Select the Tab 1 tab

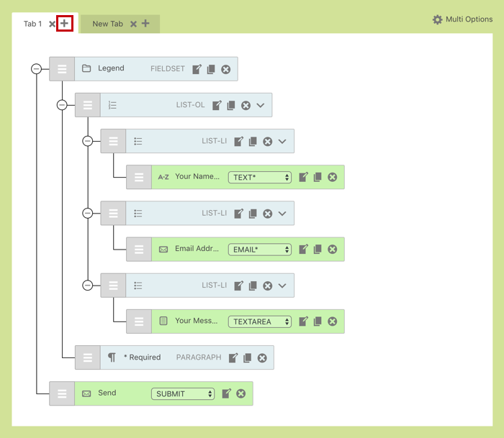32,24
